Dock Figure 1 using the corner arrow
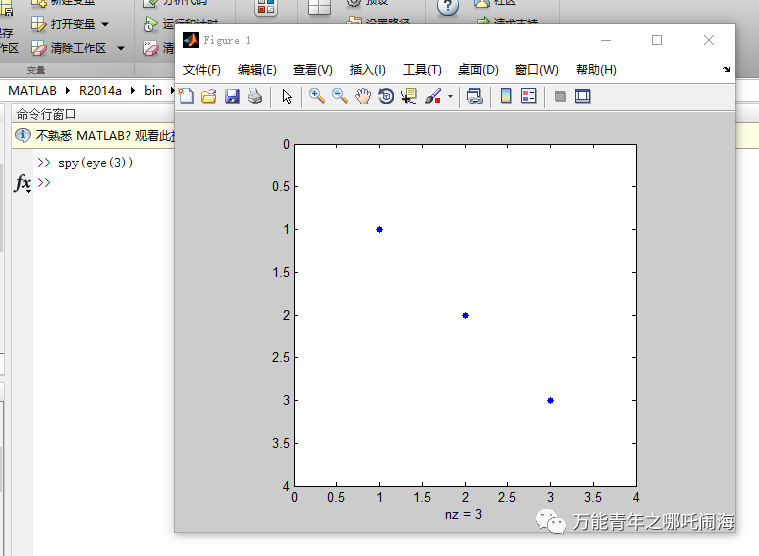 pos(726,70)
